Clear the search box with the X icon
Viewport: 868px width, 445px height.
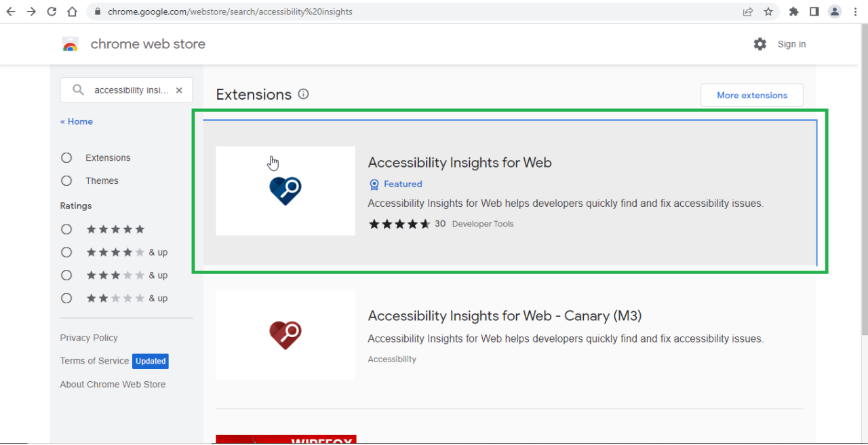pyautogui.click(x=179, y=90)
